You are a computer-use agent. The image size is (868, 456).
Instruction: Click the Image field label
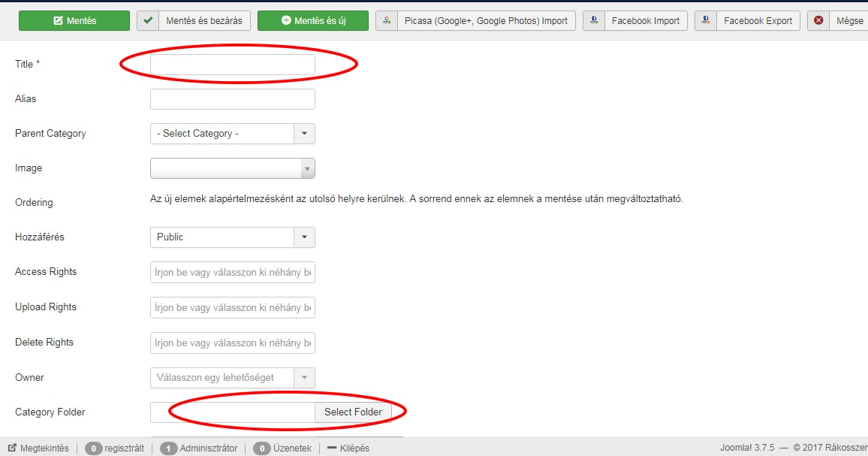coord(29,168)
